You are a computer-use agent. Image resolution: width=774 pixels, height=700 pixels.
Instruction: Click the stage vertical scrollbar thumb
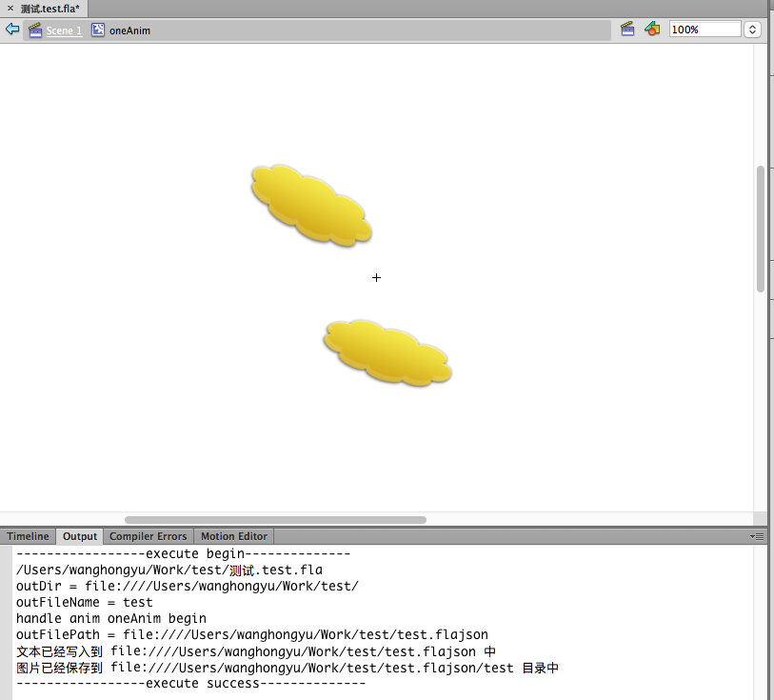[x=760, y=230]
